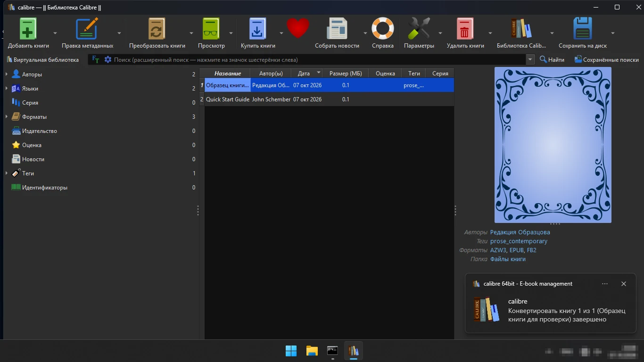Sort by Размер (МБ) column header
The height and width of the screenshot is (362, 644).
pyautogui.click(x=346, y=74)
